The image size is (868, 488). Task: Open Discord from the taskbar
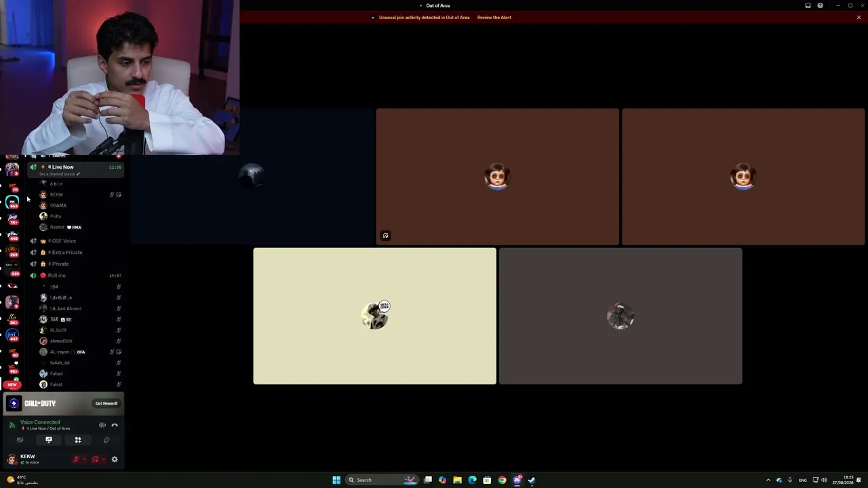tap(517, 480)
